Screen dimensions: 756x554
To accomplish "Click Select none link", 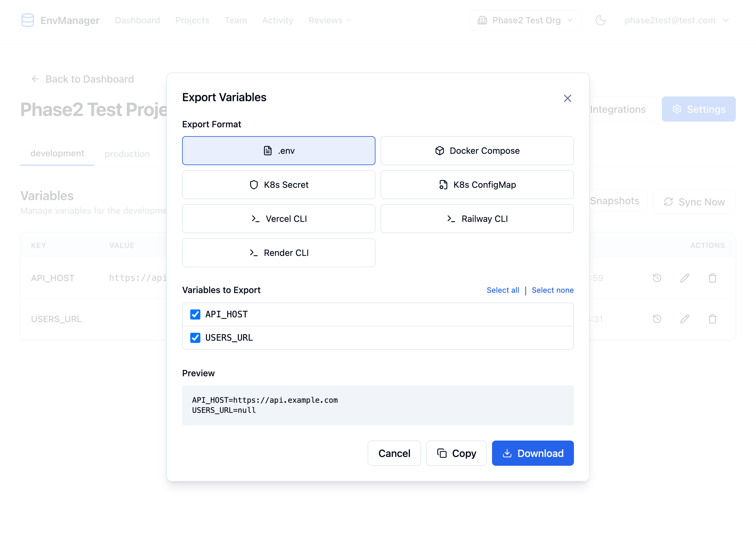I will [x=552, y=290].
